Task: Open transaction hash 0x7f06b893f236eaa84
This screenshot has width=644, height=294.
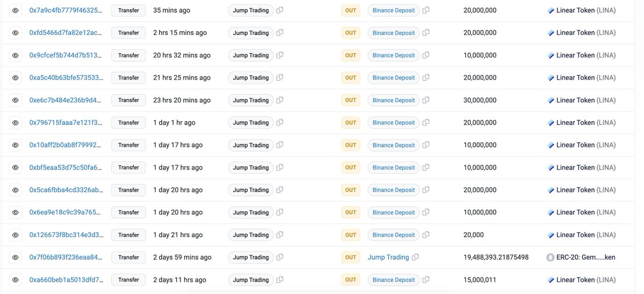Action: click(x=66, y=257)
